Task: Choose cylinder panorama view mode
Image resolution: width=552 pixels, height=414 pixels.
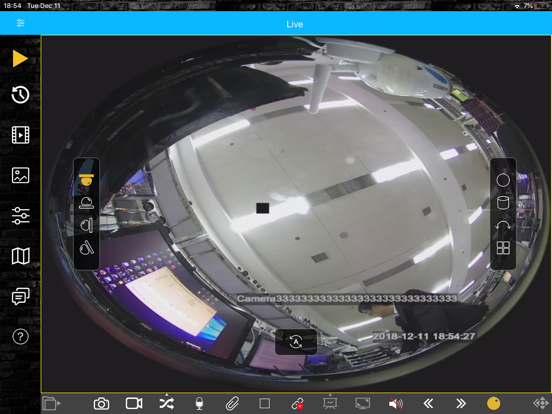Action: coord(503,203)
